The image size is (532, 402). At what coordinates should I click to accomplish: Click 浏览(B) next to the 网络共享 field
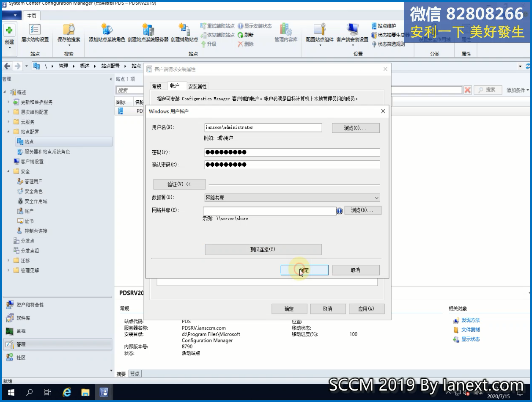pyautogui.click(x=363, y=210)
